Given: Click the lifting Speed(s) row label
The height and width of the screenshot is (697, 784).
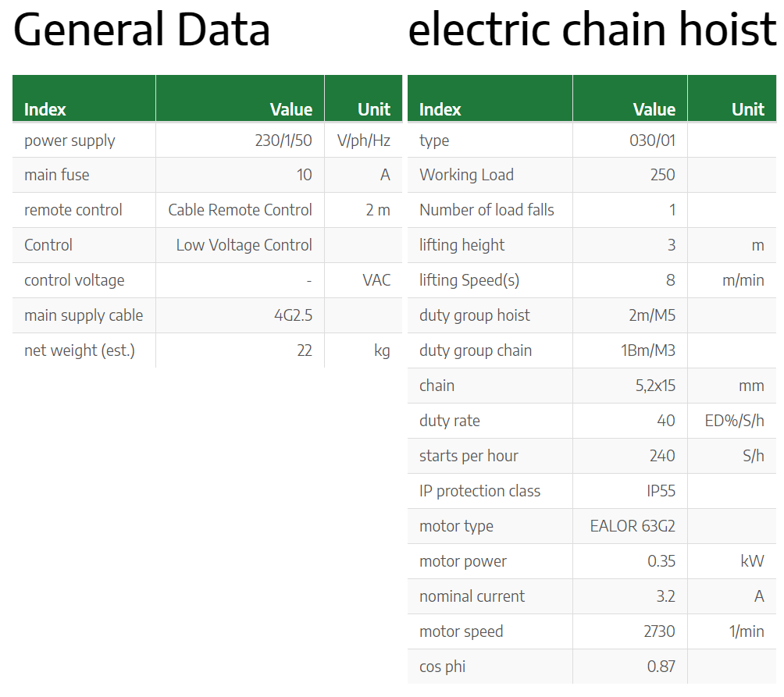Looking at the screenshot, I should [469, 280].
